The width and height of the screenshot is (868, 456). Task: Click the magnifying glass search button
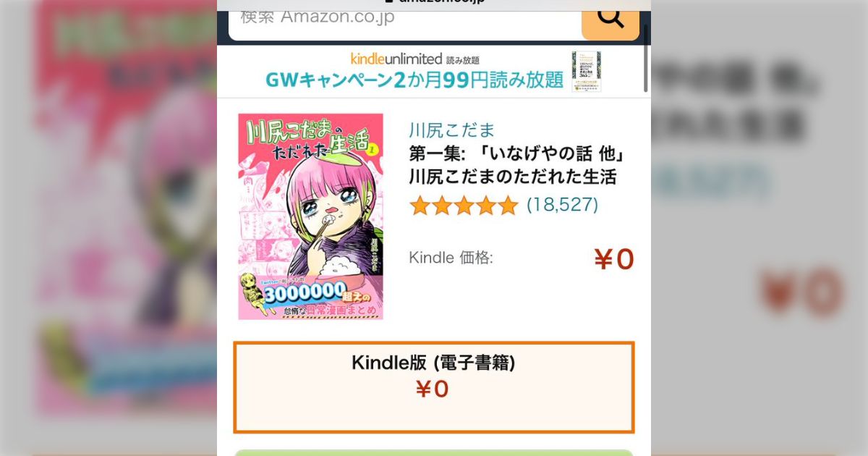610,20
